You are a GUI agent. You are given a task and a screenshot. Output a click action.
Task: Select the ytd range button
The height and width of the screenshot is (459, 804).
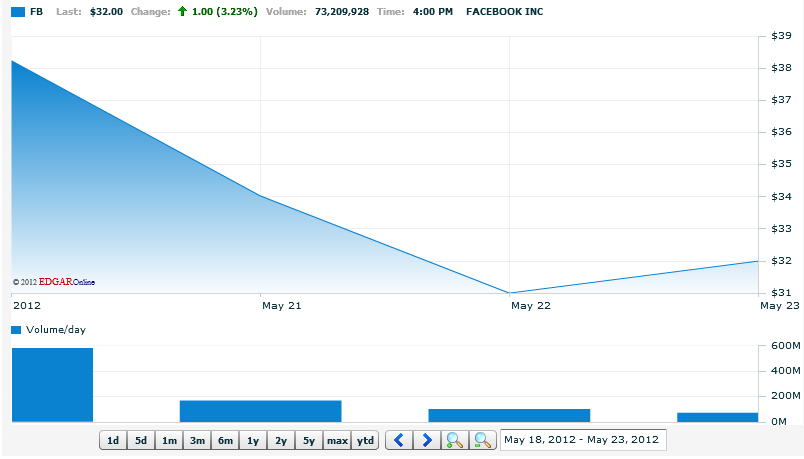pyautogui.click(x=365, y=441)
